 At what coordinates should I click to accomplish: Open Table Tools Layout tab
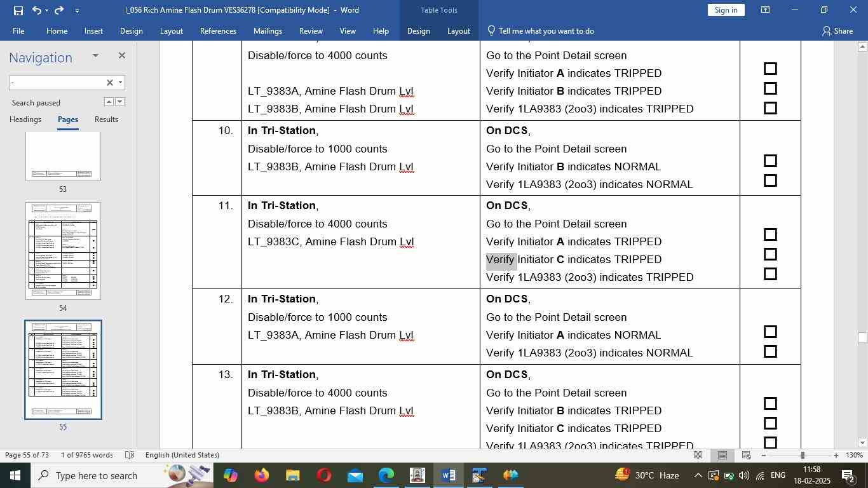[x=458, y=31]
